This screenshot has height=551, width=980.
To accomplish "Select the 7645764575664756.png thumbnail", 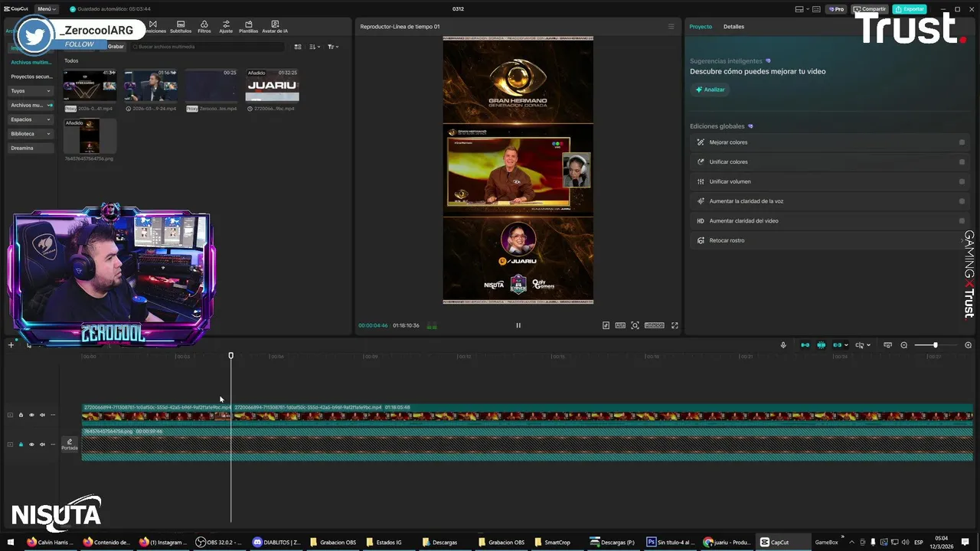I will [90, 136].
